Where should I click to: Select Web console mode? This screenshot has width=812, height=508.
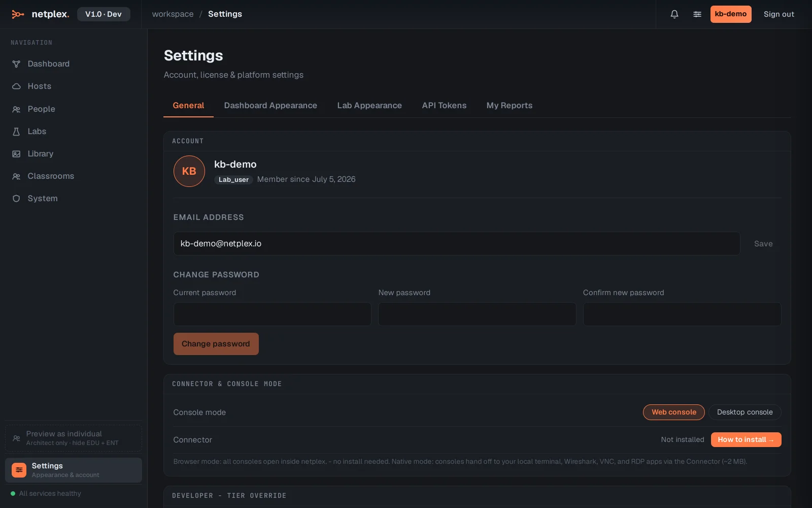[674, 412]
